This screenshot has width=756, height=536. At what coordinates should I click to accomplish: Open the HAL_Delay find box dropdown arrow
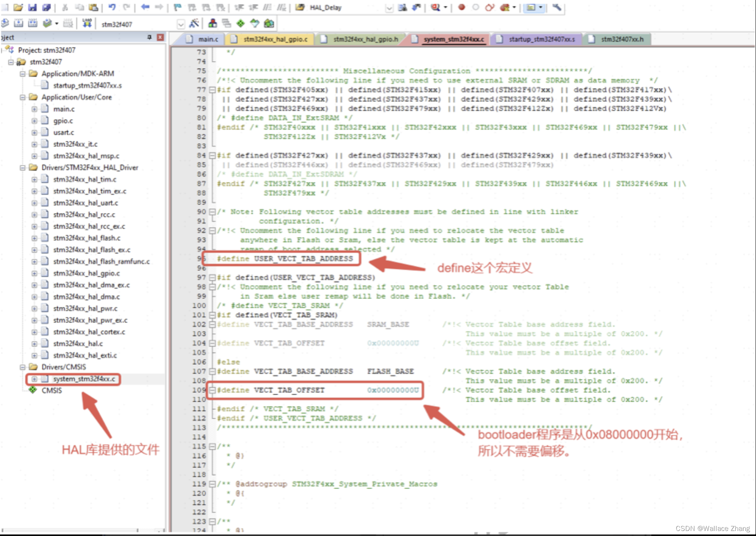click(x=389, y=8)
